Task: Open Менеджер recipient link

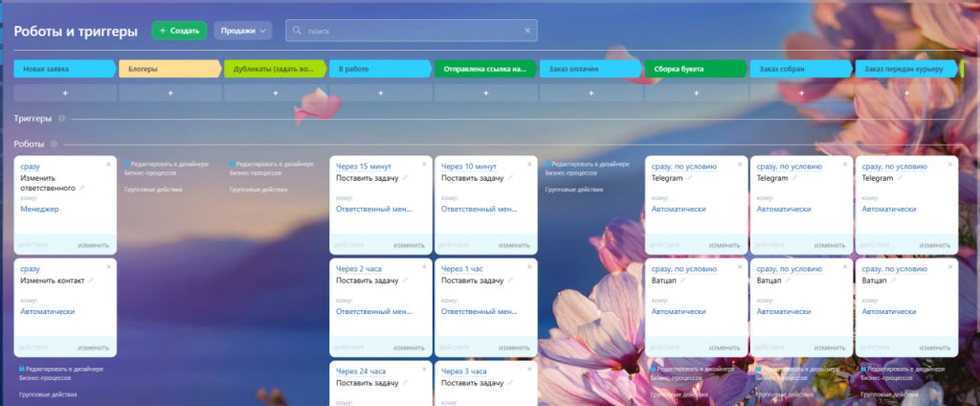Action: 39,209
